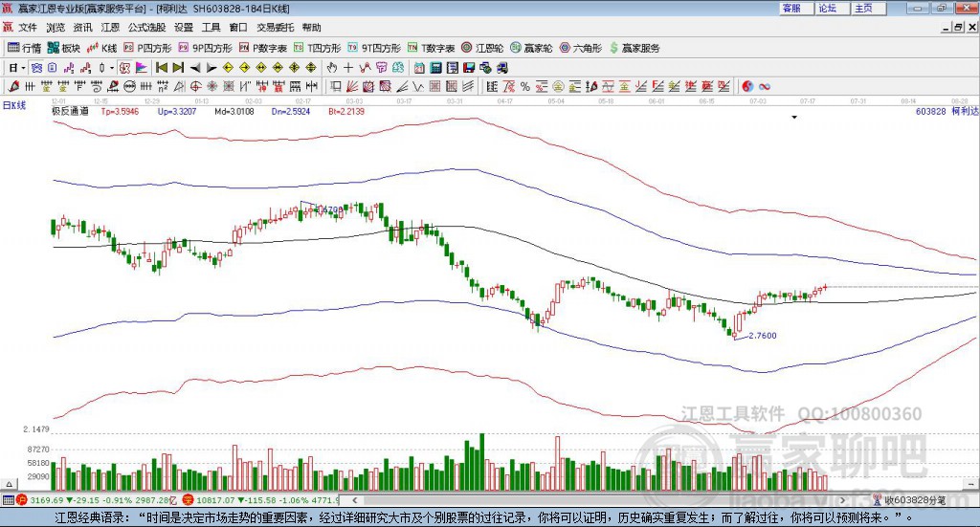Open the P四方形 tool
Screen dimensions: 980x527
[147, 48]
